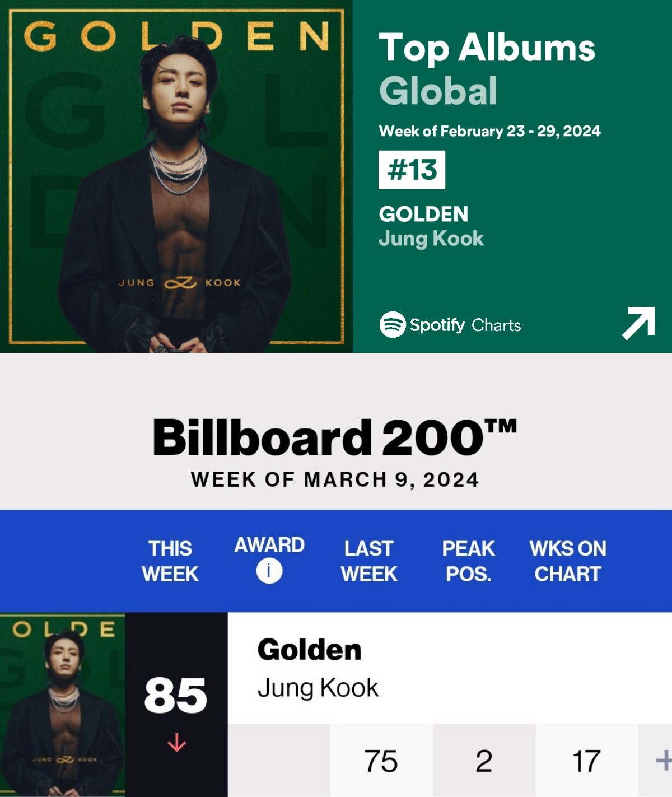
Task: Open the large Golden album cover
Action: click(176, 176)
